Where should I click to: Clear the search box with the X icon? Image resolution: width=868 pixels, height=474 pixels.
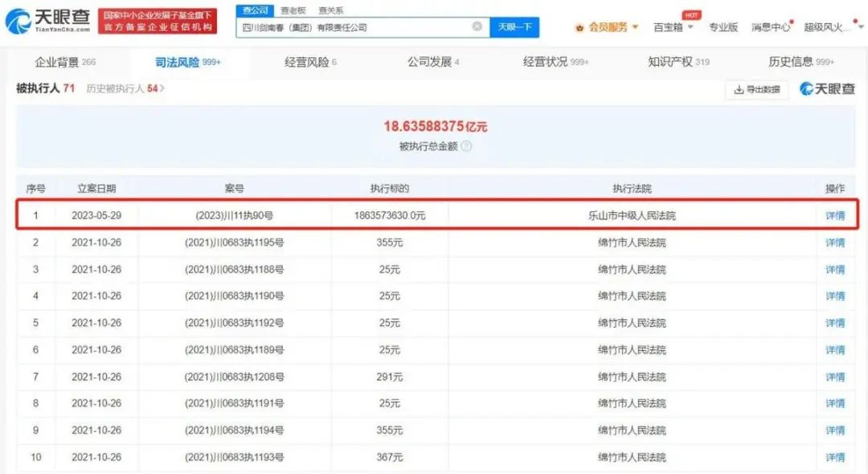(477, 27)
